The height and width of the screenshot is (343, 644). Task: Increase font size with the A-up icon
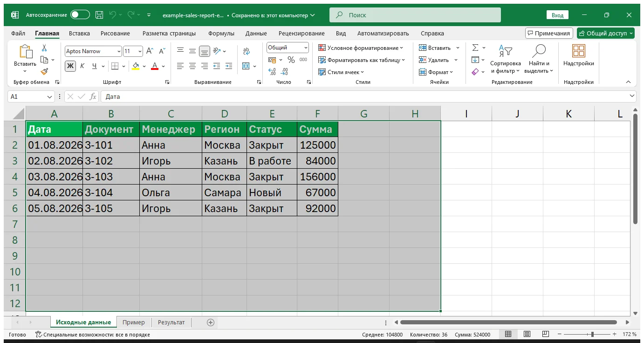[150, 51]
